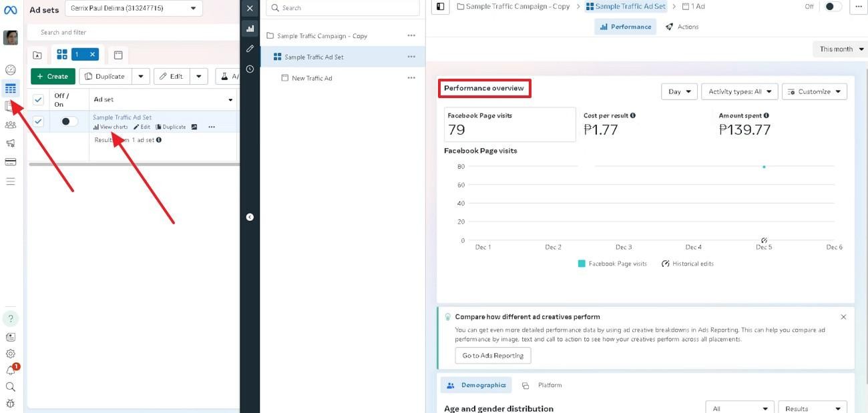This screenshot has height=413, width=868.
Task: Focus the Search and filter field
Action: pos(134,32)
